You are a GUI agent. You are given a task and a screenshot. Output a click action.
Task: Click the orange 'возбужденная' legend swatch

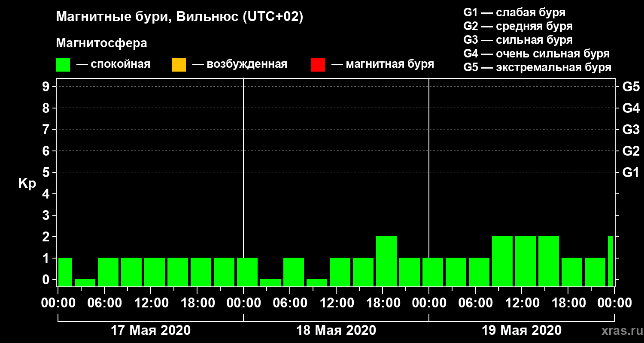click(179, 65)
